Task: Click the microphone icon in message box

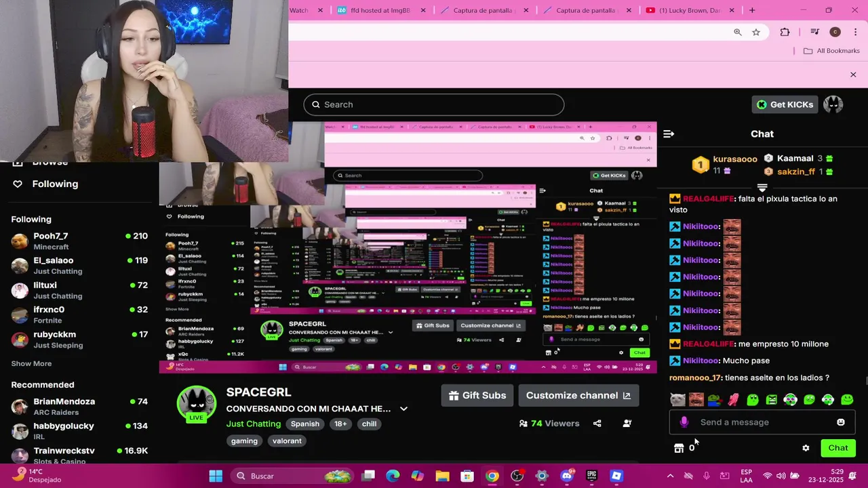Action: pos(684,422)
